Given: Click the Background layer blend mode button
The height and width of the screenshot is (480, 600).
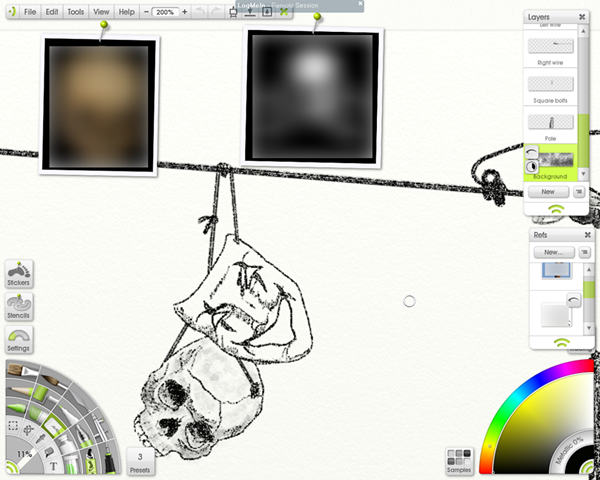Looking at the screenshot, I should click(531, 167).
